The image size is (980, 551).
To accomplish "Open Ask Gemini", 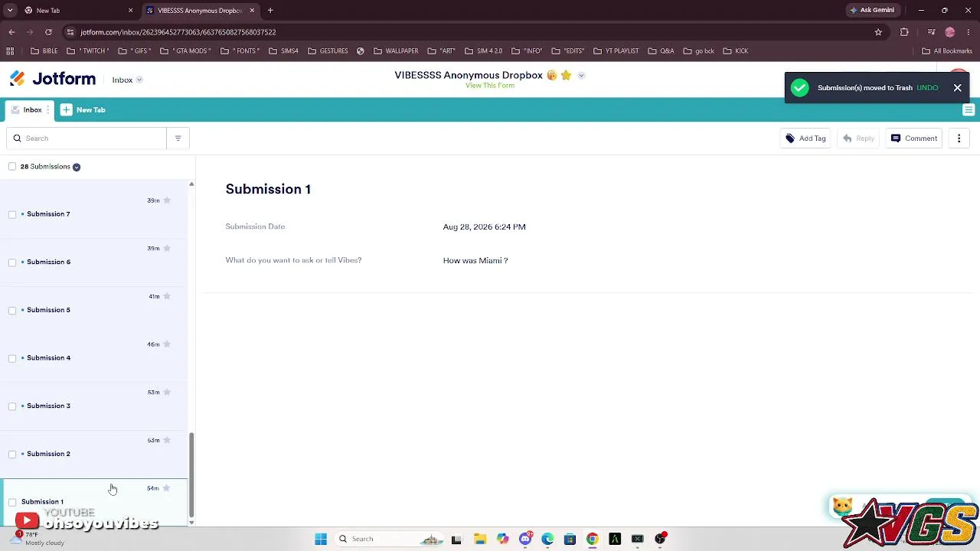I will tap(871, 11).
